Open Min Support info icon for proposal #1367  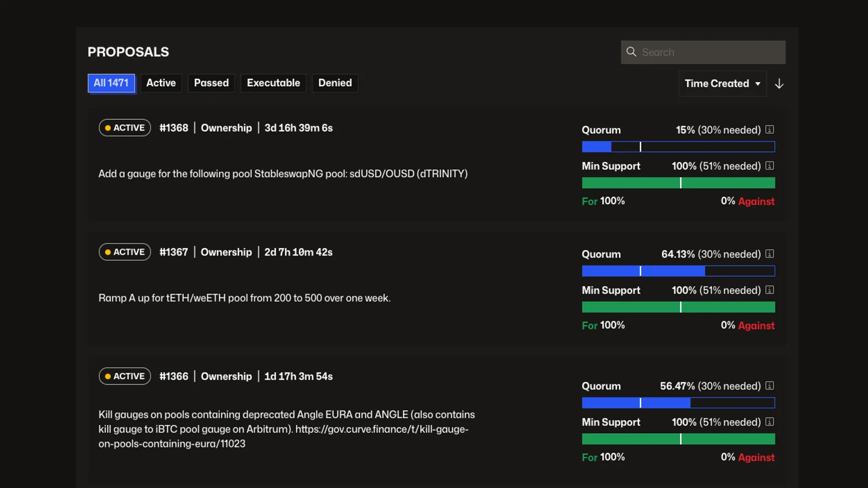point(770,290)
